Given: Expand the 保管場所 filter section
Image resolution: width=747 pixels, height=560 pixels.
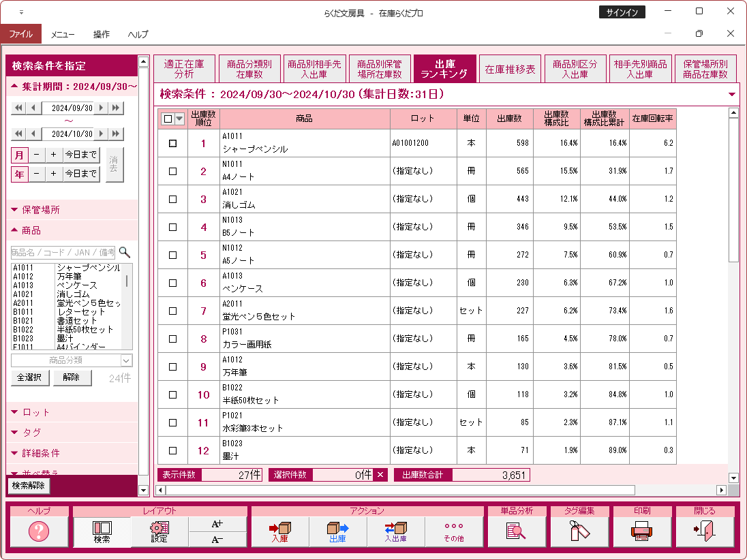Looking at the screenshot, I should pyautogui.click(x=41, y=210).
